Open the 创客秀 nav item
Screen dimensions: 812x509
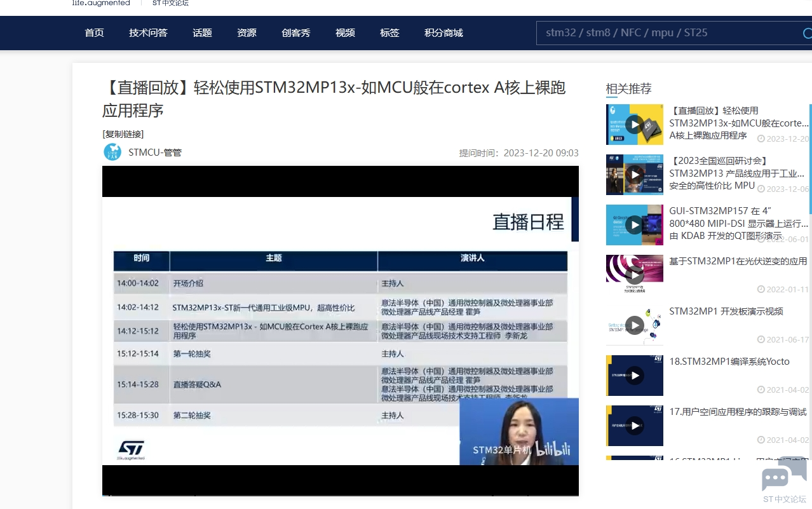(295, 33)
